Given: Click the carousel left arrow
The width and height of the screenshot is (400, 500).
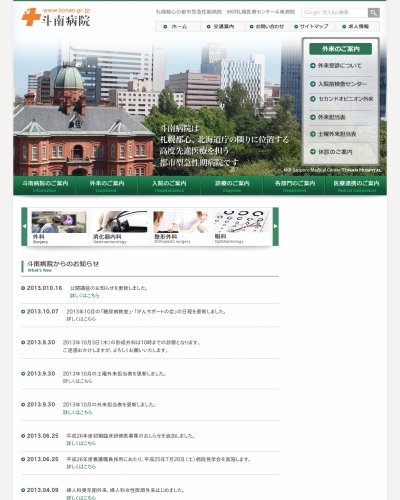Looking at the screenshot, I should point(24,226).
